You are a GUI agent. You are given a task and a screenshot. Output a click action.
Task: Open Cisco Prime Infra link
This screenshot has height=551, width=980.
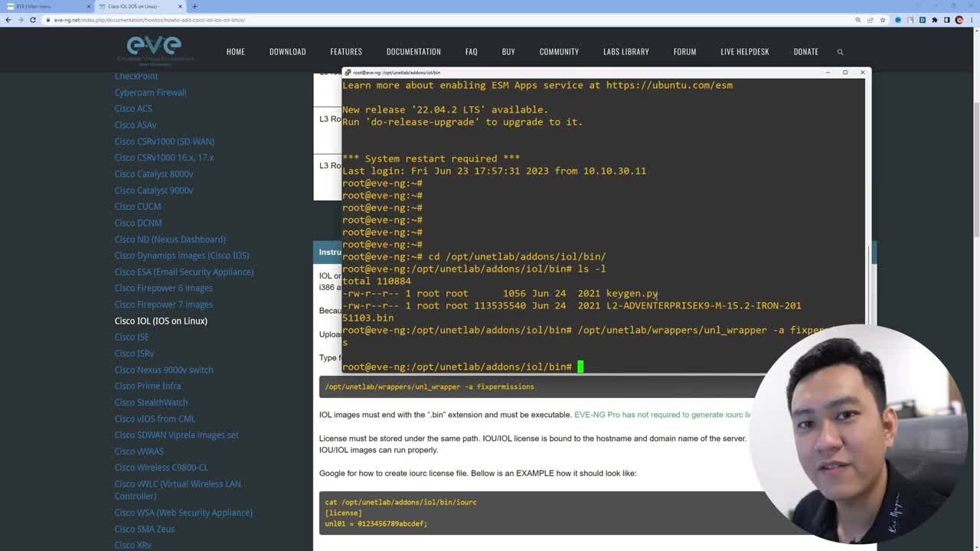coord(148,386)
